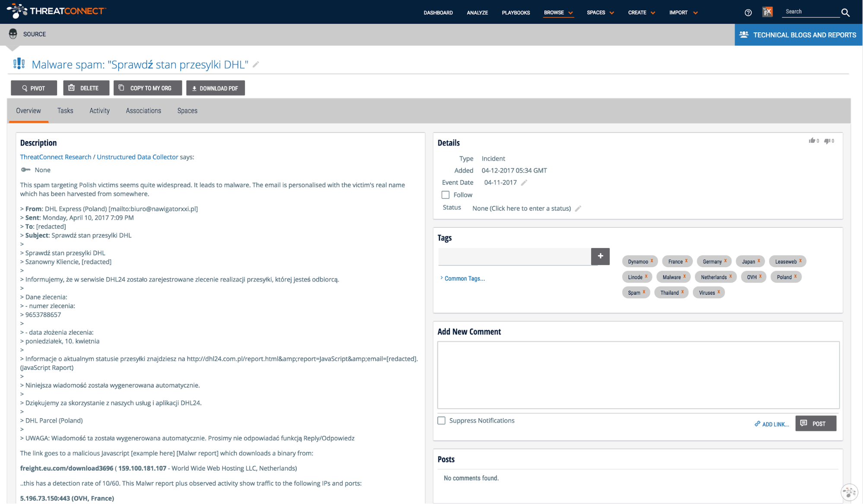This screenshot has height=504, width=863.
Task: Edit incident title with the pencil icon
Action: point(256,64)
